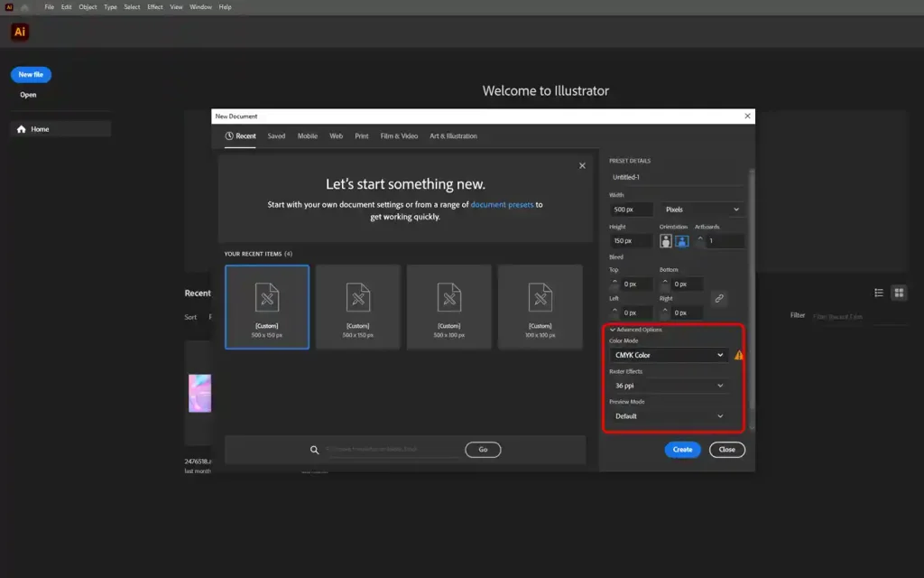Image resolution: width=924 pixels, height=578 pixels.
Task: Switch to list view in Home screen
Action: click(879, 293)
